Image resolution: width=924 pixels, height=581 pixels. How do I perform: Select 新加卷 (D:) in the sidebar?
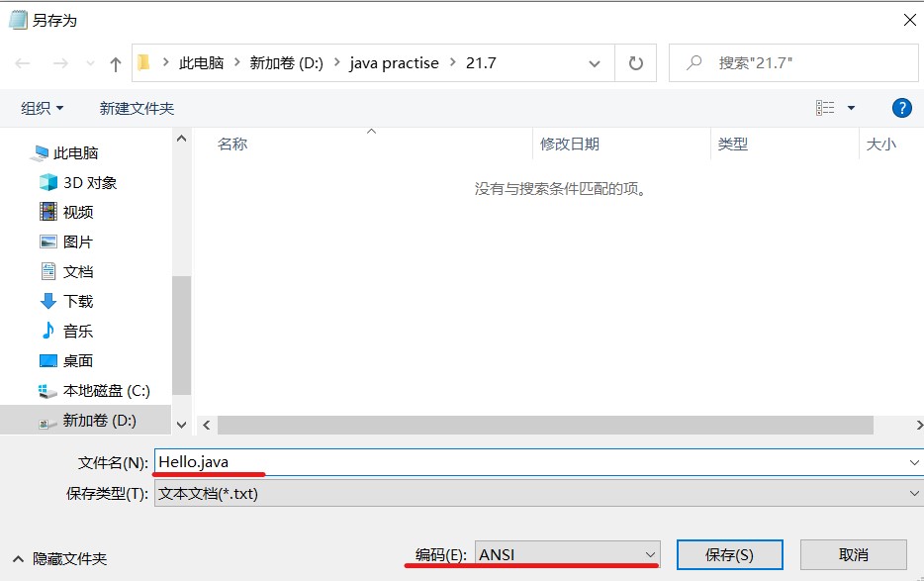pyautogui.click(x=100, y=421)
